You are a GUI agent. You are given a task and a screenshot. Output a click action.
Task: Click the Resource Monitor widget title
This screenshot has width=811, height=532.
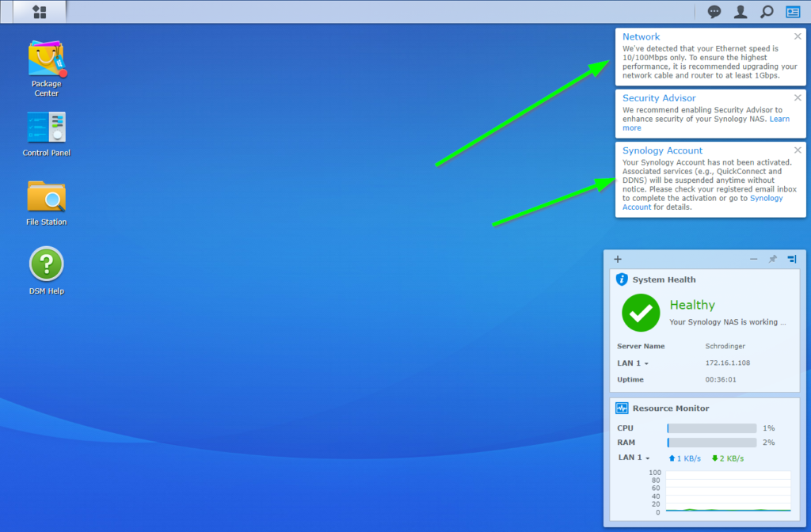[x=671, y=408]
